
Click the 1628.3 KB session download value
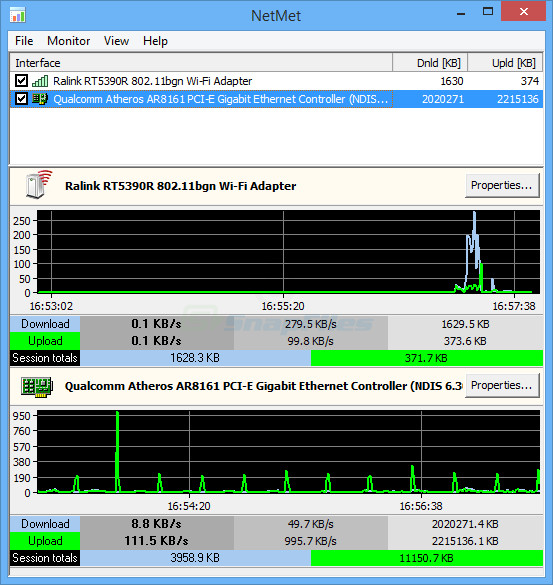(195, 358)
